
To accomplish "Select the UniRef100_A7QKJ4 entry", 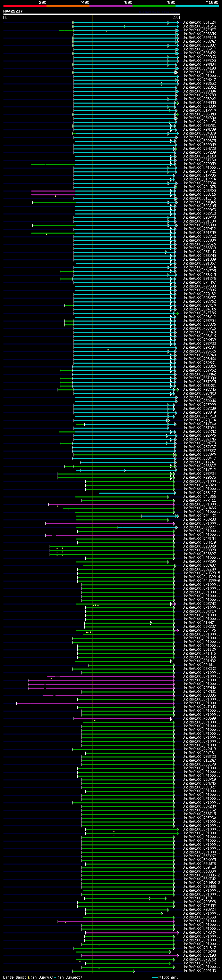I will click(x=199, y=420).
